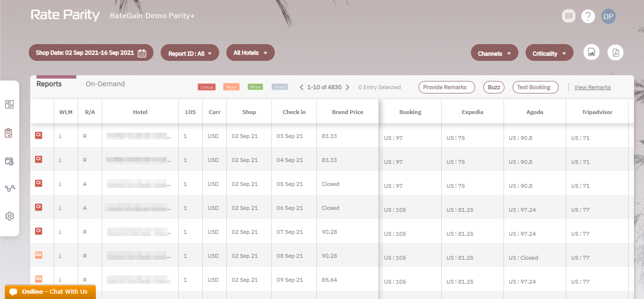Viewport: 644px width, 299px height.
Task: Click RateGain Demo Parity+ title
Action: pos(152,16)
